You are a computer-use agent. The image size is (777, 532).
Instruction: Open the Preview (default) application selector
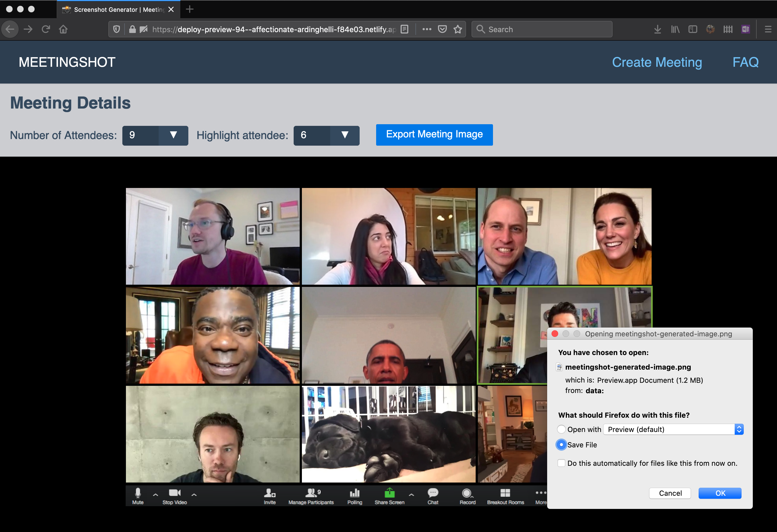pyautogui.click(x=673, y=429)
